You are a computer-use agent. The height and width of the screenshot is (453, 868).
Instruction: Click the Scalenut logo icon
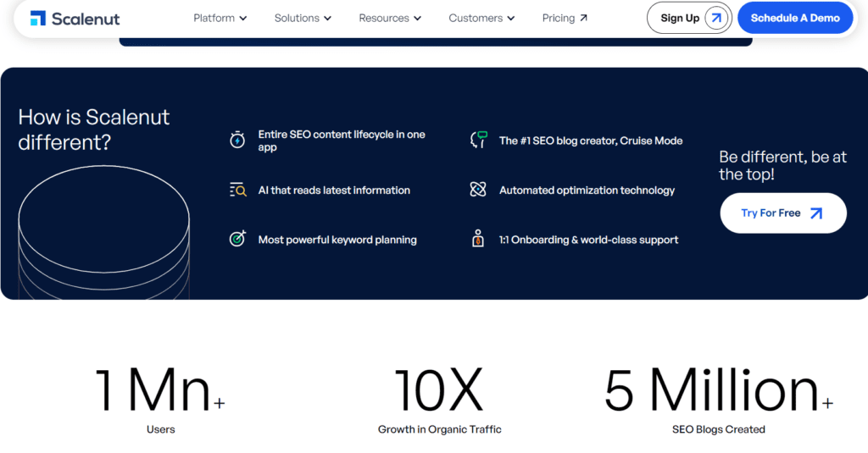(x=38, y=18)
